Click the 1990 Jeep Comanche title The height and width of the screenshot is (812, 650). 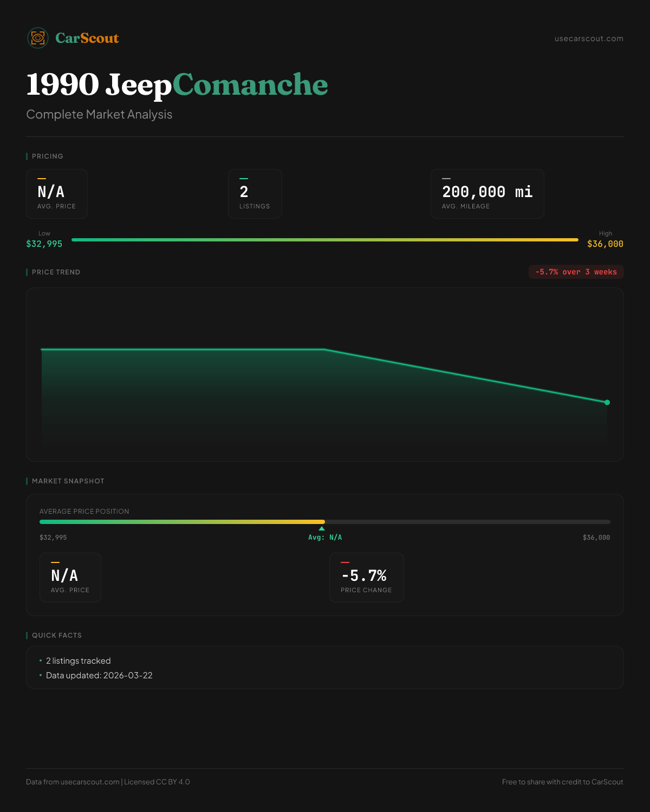click(x=177, y=85)
